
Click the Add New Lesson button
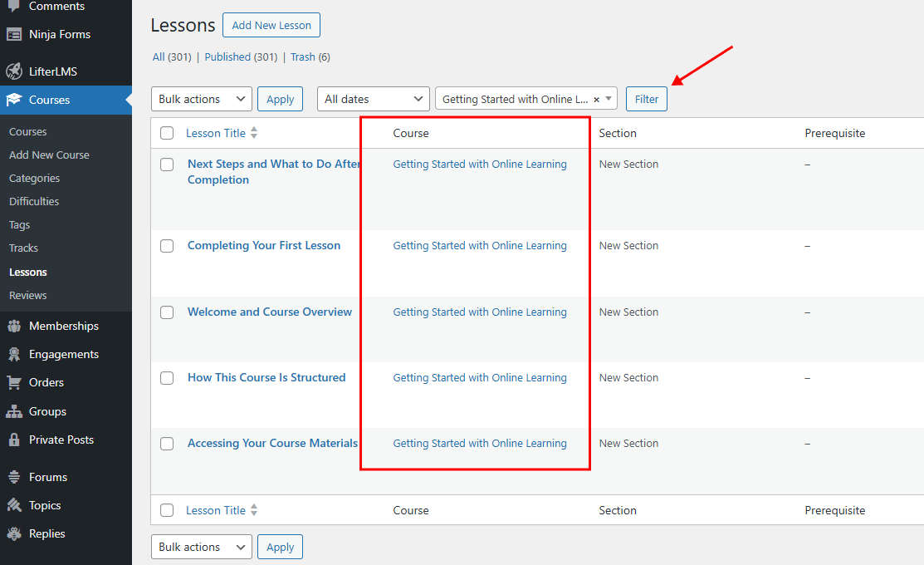pyautogui.click(x=271, y=25)
